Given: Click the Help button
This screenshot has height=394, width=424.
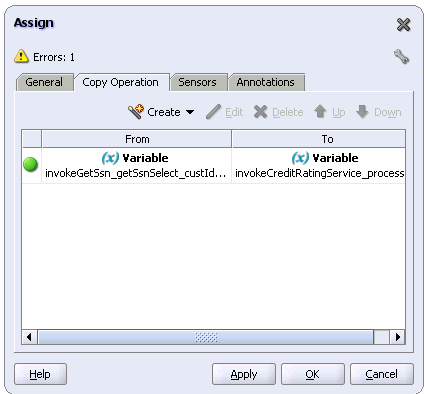Looking at the screenshot, I should pyautogui.click(x=40, y=374).
